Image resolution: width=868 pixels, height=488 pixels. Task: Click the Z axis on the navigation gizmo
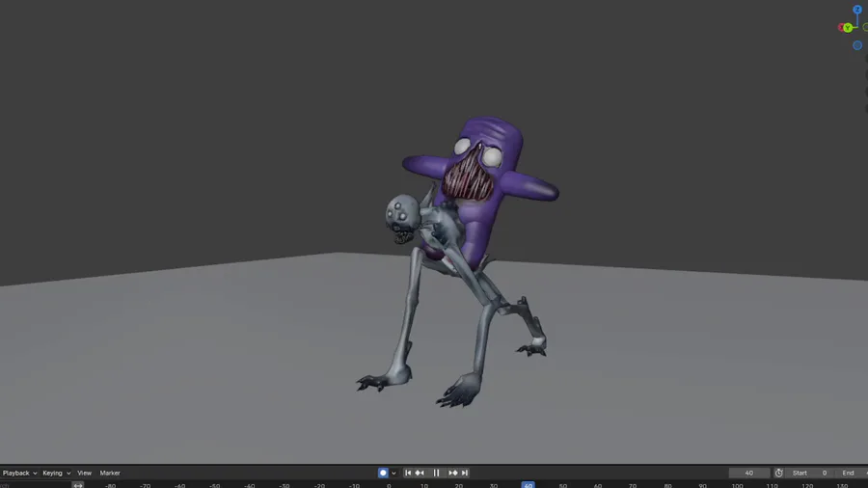(x=857, y=10)
